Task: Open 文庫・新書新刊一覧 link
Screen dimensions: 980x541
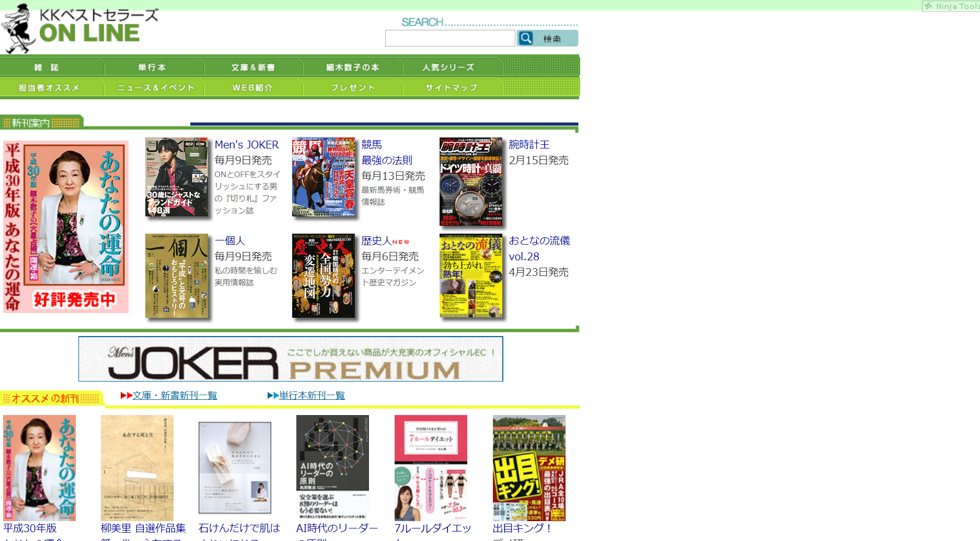Action: pyautogui.click(x=175, y=396)
